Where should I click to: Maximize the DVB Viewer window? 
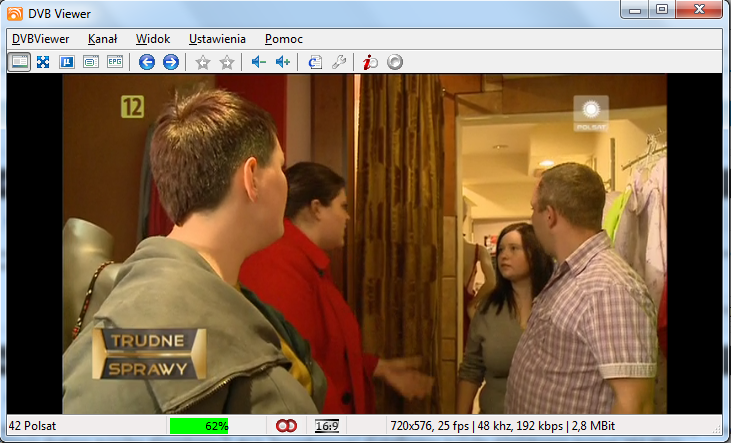[662, 9]
